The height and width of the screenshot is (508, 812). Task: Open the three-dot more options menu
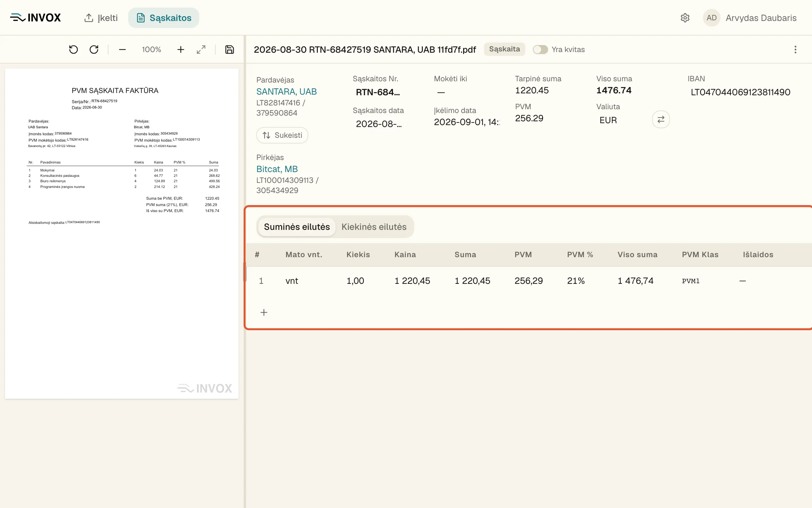(795, 50)
